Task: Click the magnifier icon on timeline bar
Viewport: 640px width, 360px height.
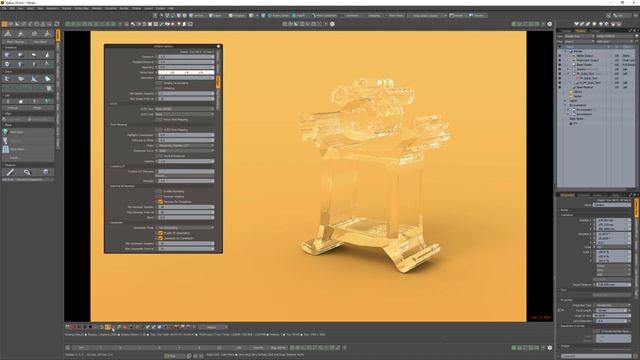Action: pos(68,348)
